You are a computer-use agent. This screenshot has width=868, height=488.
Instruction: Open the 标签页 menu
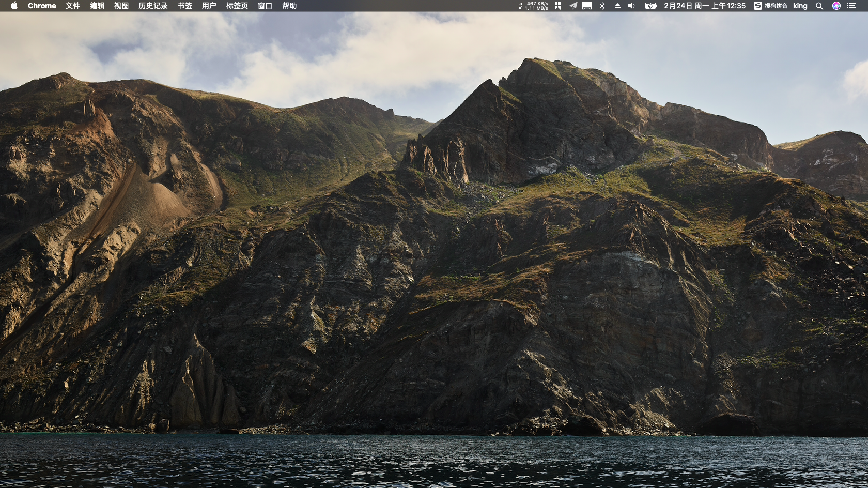[237, 6]
